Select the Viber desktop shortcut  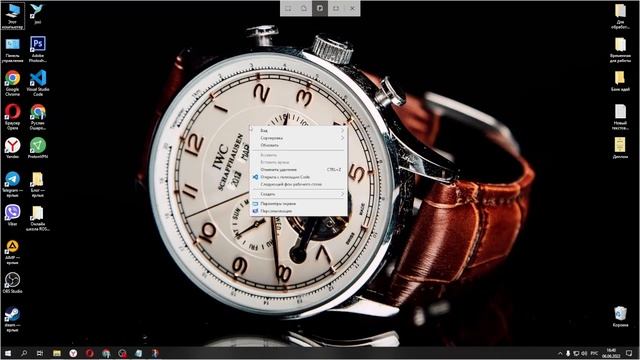click(x=13, y=216)
